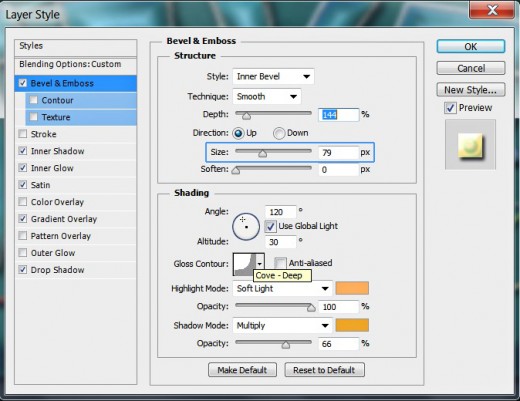Expand the Technique dropdown showing Smooth

coord(267,97)
